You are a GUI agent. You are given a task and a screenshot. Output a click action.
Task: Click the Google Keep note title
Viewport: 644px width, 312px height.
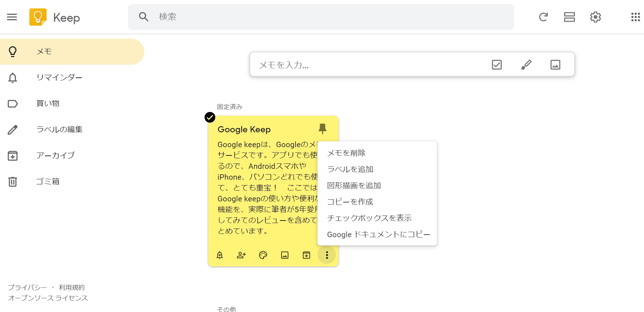[x=244, y=129]
